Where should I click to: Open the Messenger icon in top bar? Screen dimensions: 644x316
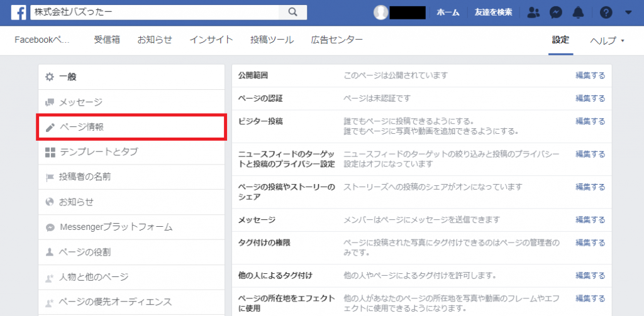click(x=555, y=13)
